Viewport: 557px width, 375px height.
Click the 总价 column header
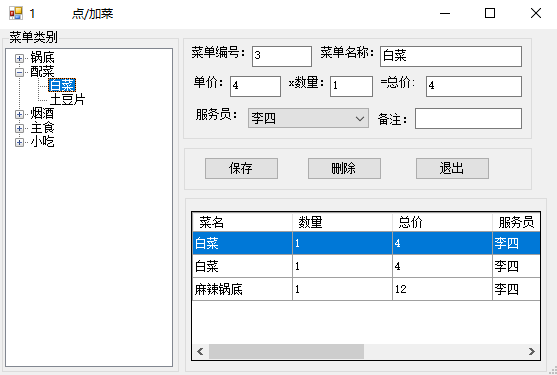[442, 223]
